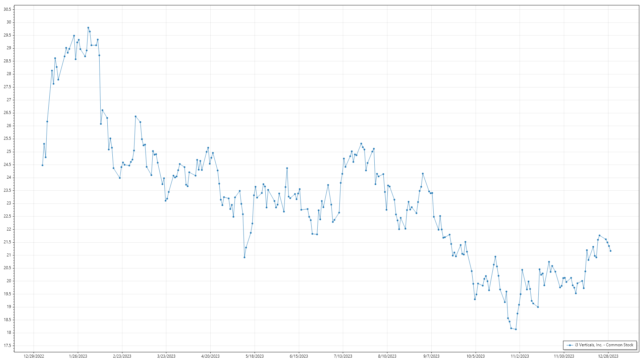
Task: Click the blue line marker in legend
Action: tap(570, 345)
